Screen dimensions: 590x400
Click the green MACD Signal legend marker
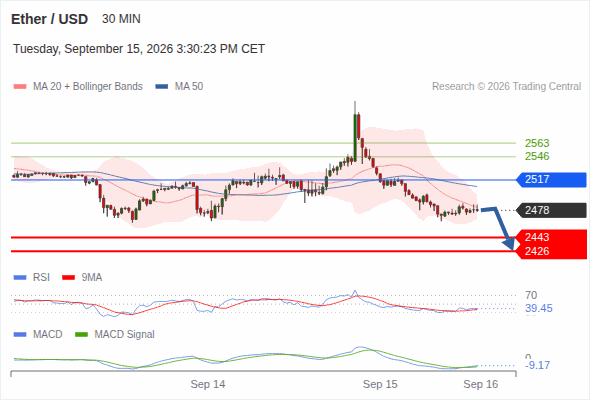(x=81, y=334)
